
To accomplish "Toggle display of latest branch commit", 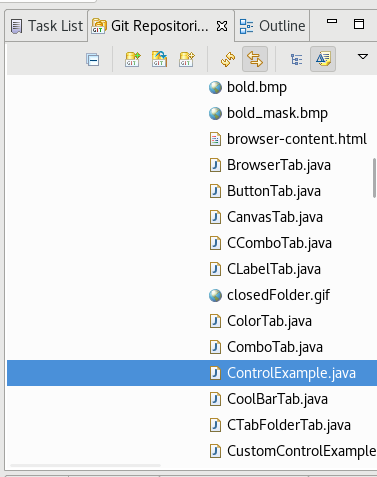I will 323,59.
